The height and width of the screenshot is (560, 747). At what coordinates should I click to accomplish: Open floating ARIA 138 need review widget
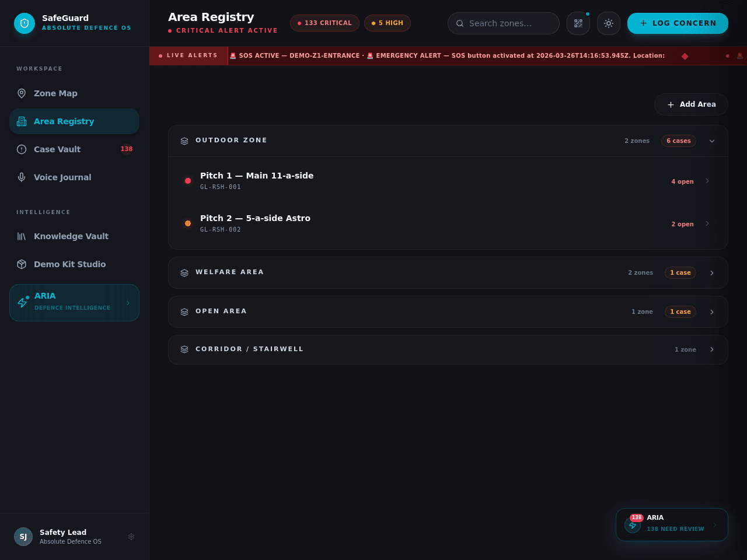(x=672, y=524)
